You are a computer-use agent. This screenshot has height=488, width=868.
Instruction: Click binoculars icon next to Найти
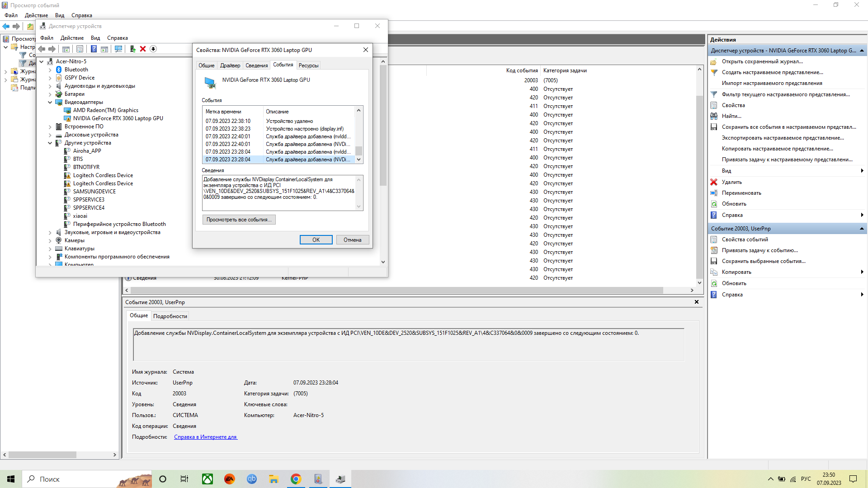(x=714, y=116)
